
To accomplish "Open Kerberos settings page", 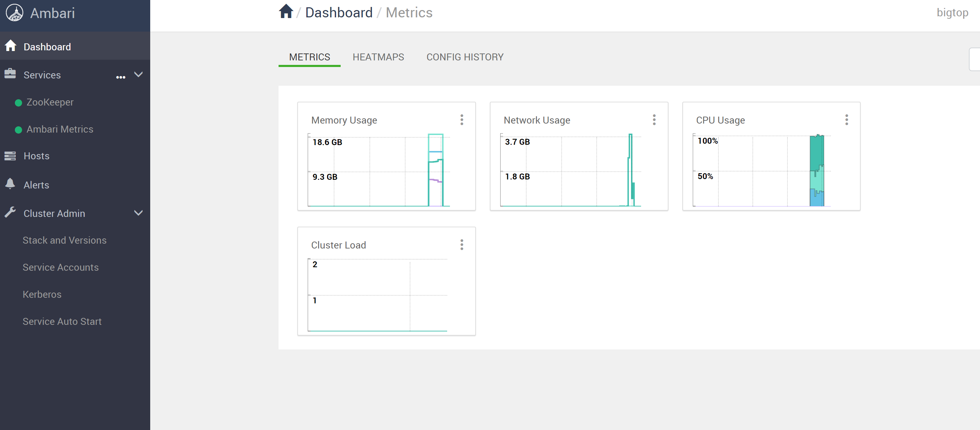I will tap(42, 294).
